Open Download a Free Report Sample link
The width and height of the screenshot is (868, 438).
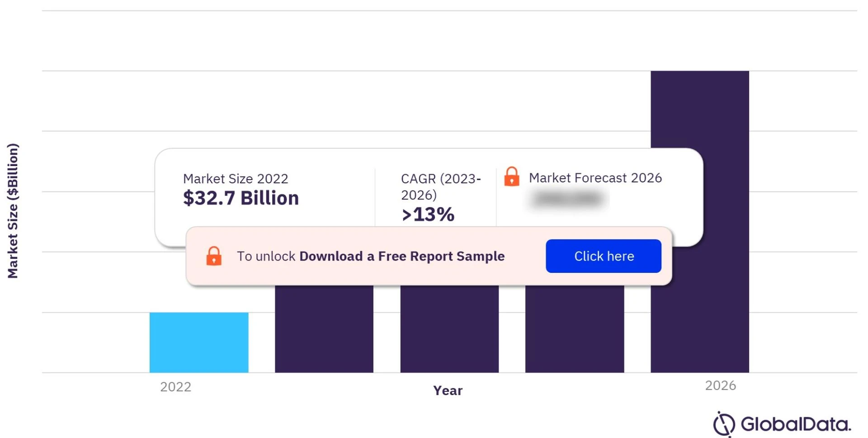click(402, 256)
